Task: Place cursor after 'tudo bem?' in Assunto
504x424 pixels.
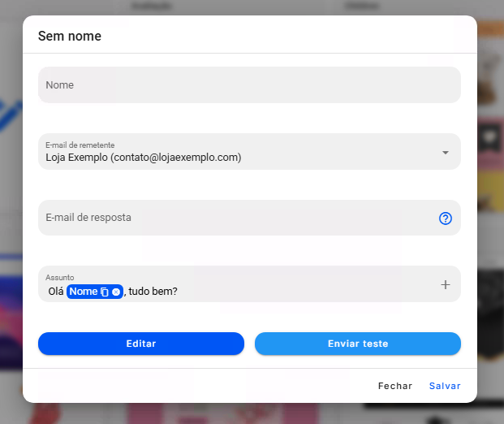Action: 179,292
